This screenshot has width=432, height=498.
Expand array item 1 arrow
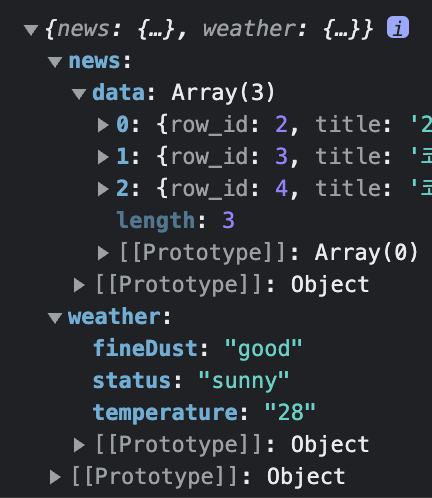click(103, 157)
